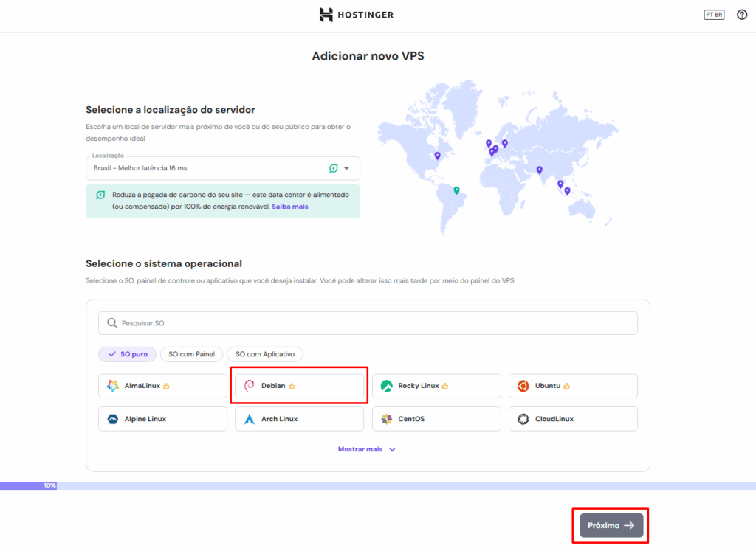Choose the Arch Linux operating system card
756x551 pixels.
point(300,419)
